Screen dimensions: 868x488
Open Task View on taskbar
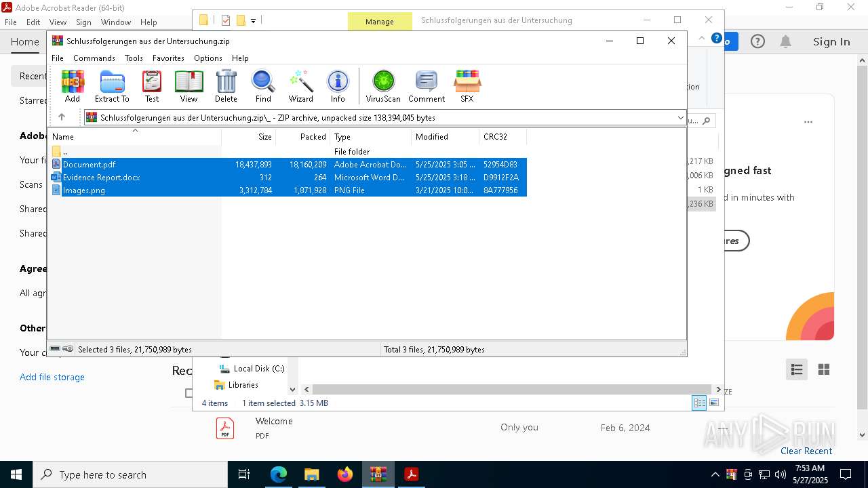pyautogui.click(x=244, y=474)
